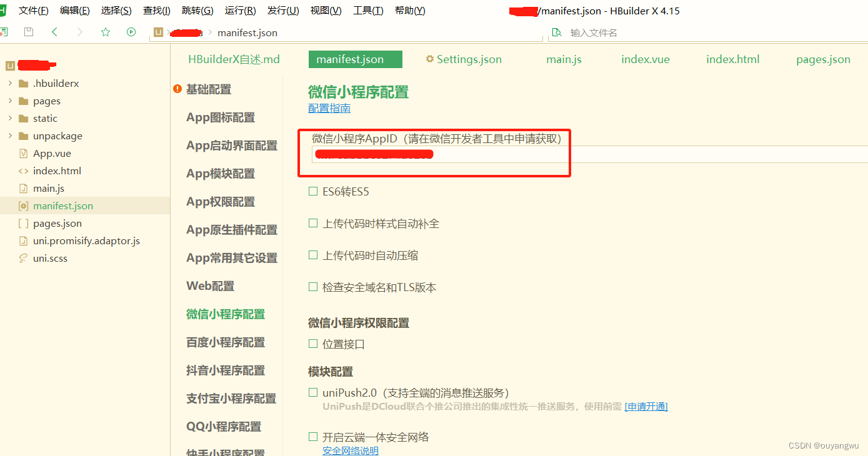
Task: Go forward with the right arrow icon
Action: [x=79, y=32]
